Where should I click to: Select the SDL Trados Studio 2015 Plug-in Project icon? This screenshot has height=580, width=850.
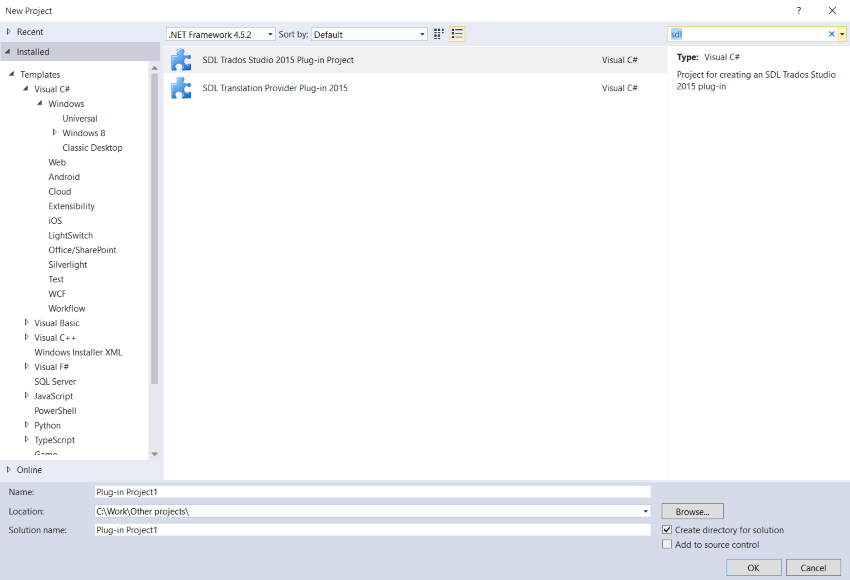[x=181, y=59]
